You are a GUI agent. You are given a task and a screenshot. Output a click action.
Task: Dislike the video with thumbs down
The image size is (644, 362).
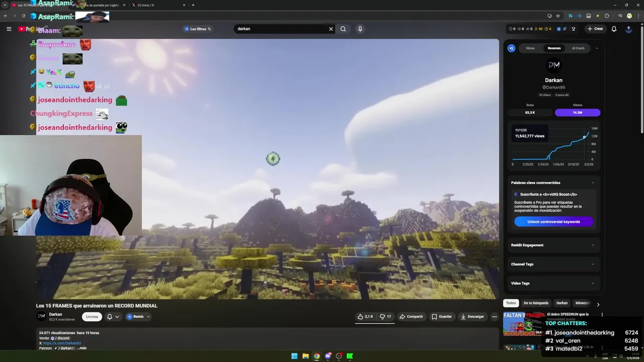click(385, 317)
